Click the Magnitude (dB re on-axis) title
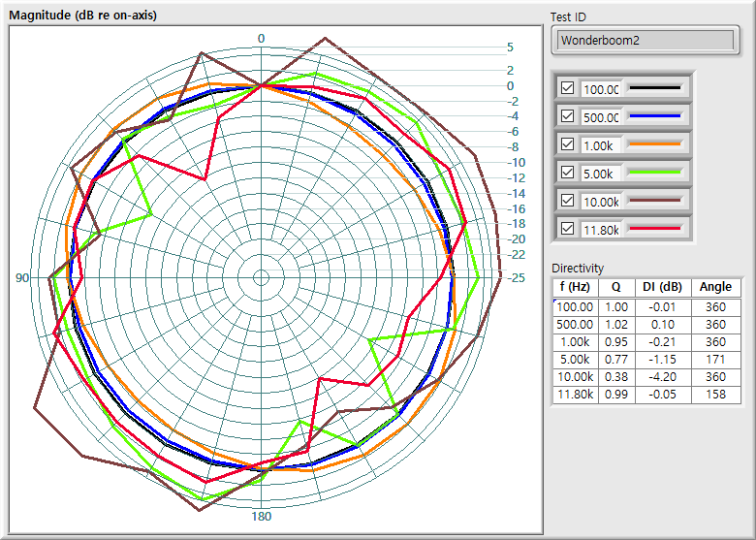 (x=83, y=16)
